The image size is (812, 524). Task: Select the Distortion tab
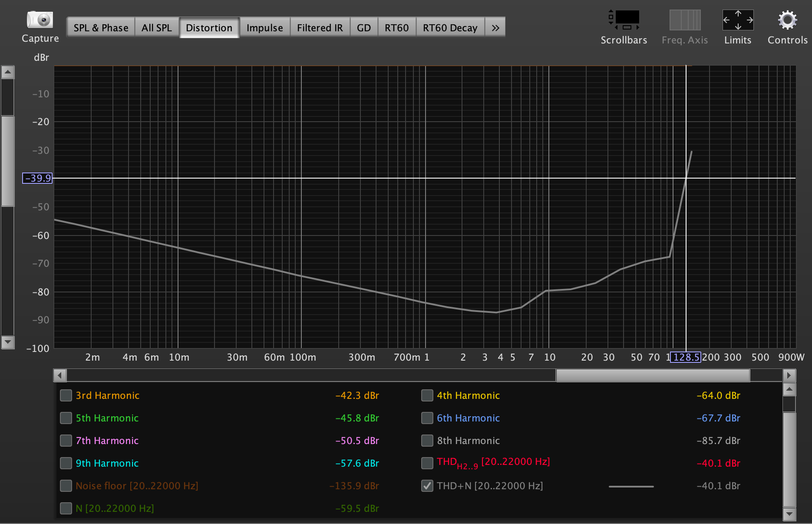(209, 28)
